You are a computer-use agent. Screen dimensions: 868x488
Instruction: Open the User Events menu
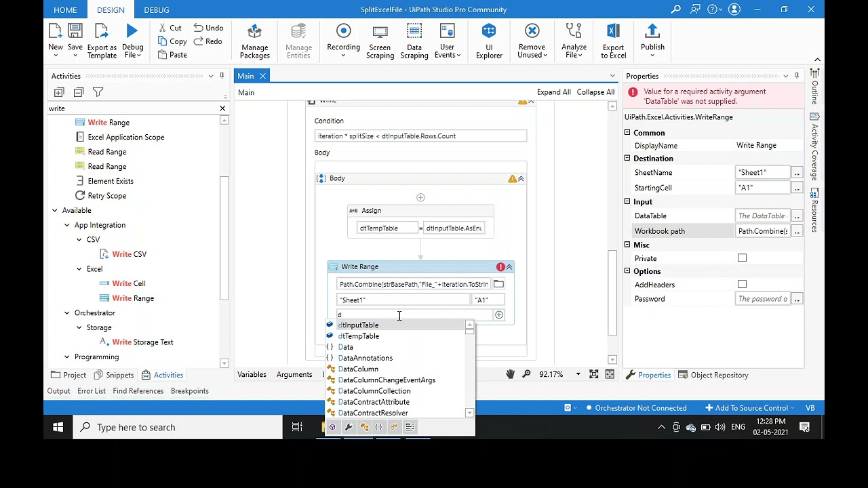pos(448,41)
